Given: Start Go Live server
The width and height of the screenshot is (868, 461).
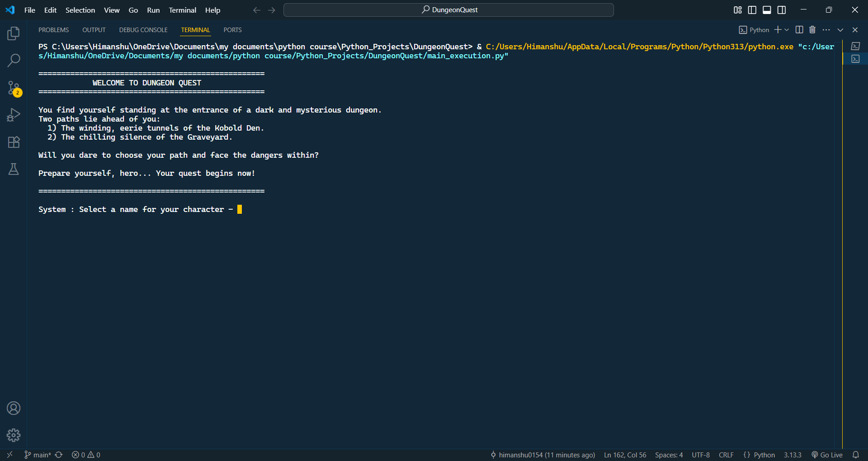Looking at the screenshot, I should coord(827,455).
